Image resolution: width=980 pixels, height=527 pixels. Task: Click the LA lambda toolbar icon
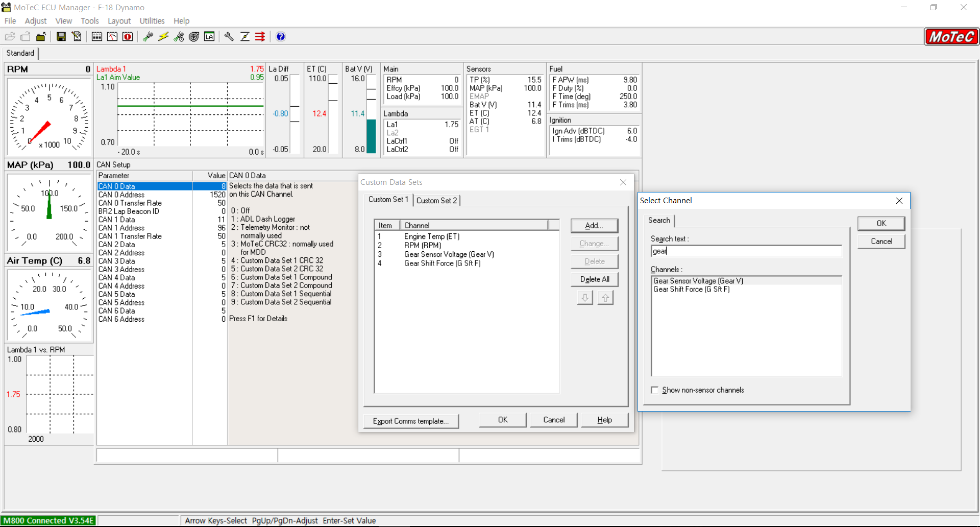coord(209,37)
